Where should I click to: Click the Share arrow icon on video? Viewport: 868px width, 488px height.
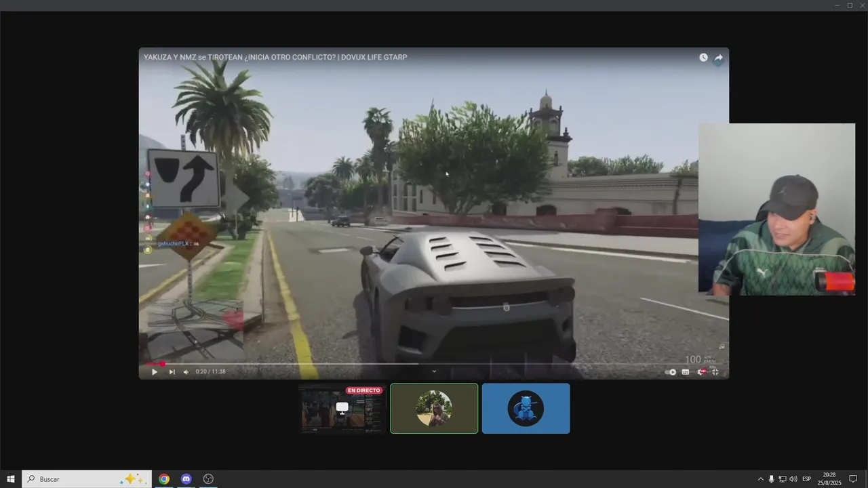click(x=718, y=58)
